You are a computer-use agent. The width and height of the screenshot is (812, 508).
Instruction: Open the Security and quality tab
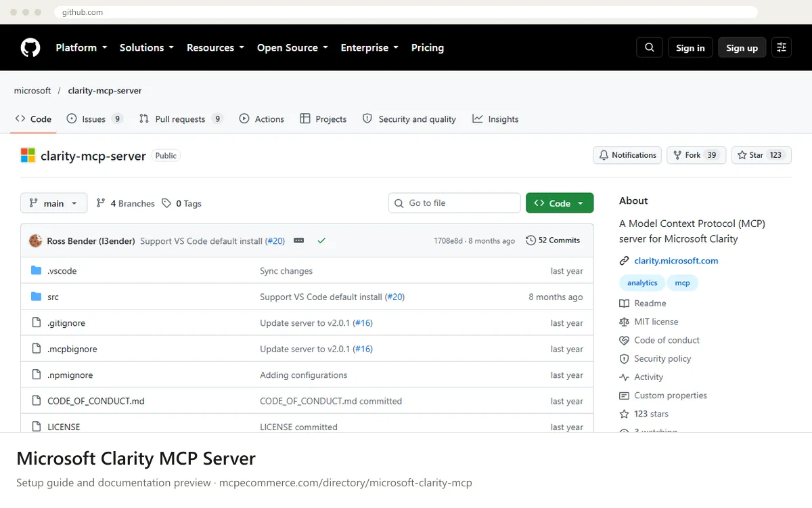pos(409,119)
